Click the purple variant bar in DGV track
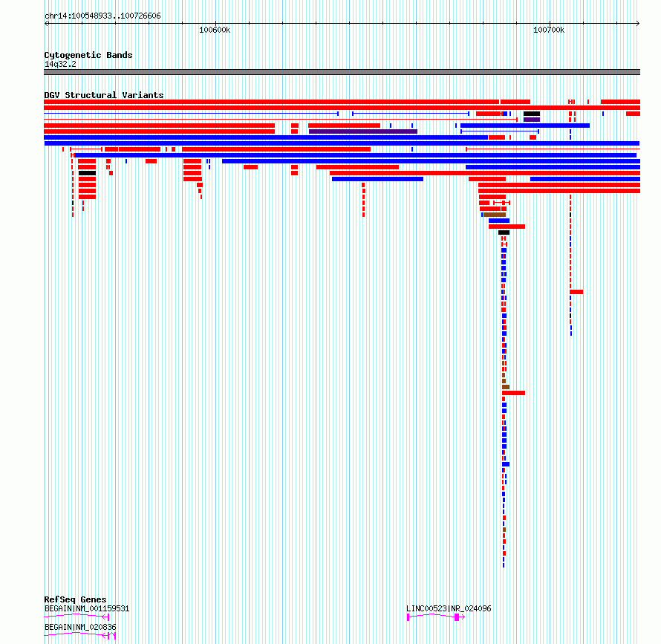Screen dimensions: 661x644 (x=363, y=131)
